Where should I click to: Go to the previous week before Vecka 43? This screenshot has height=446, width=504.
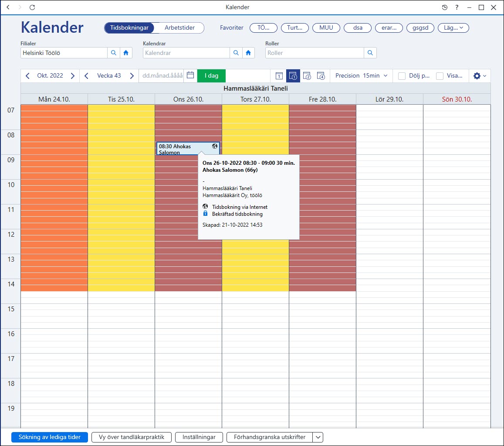(86, 75)
